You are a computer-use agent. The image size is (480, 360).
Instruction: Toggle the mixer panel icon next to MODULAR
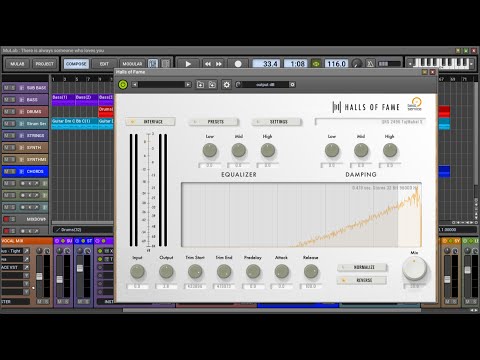coord(153,64)
